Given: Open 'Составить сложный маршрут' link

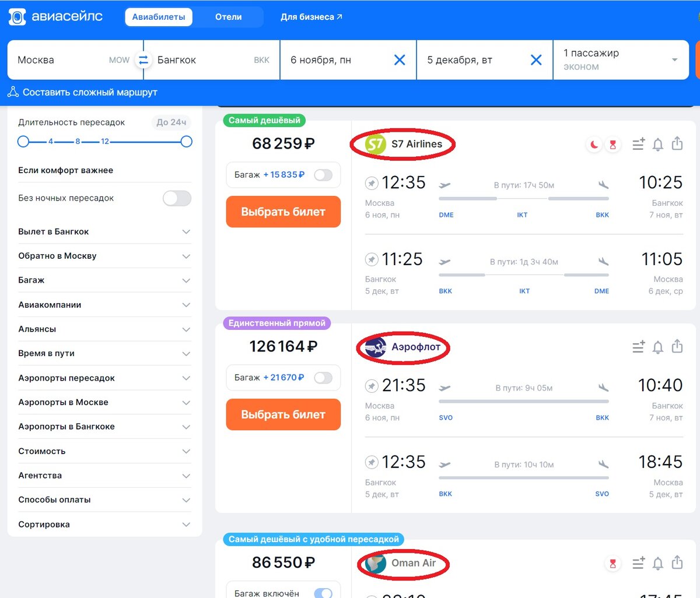Looking at the screenshot, I should (90, 92).
